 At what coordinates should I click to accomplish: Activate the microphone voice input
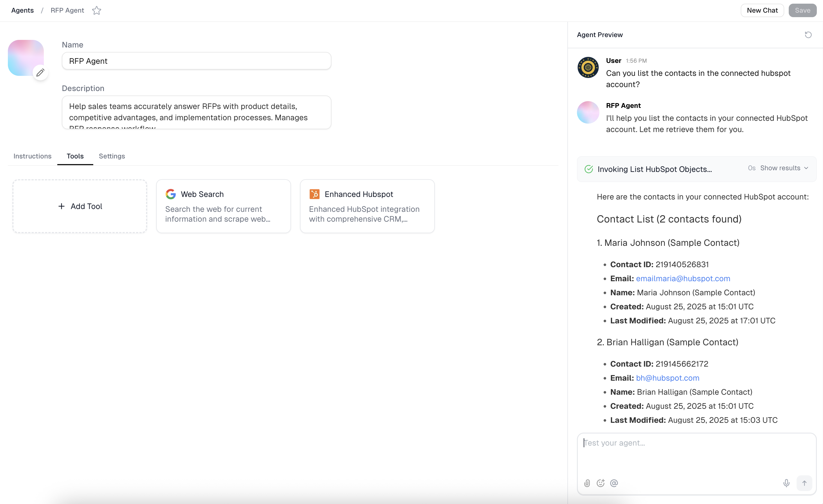[786, 483]
